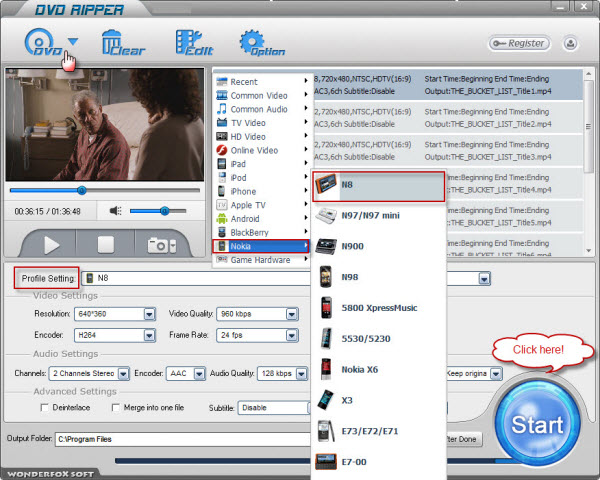Viewport: 600px width, 480px height.
Task: Open the Frame Rate 24 fps dropdown
Action: point(292,335)
